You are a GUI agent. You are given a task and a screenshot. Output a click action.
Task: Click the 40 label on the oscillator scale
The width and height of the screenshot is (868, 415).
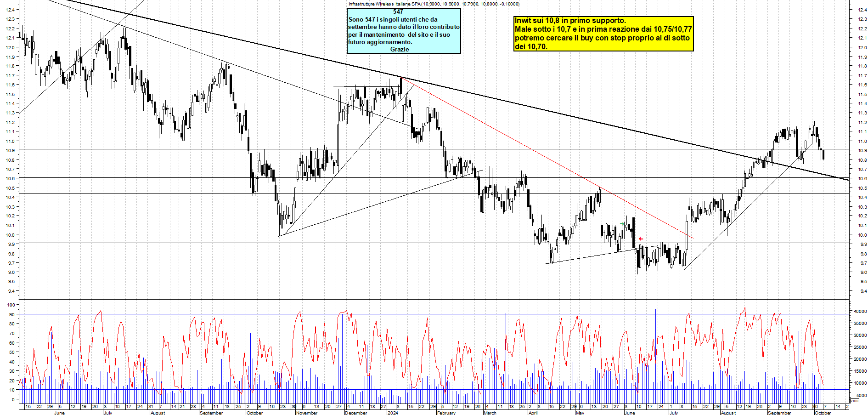pyautogui.click(x=11, y=362)
